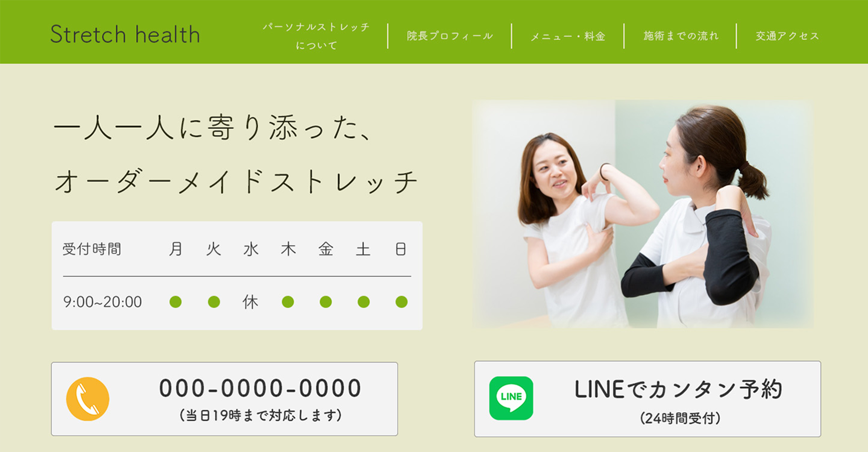Open the Stretch health logo link
Screen dimensions: 868x452
pos(125,34)
